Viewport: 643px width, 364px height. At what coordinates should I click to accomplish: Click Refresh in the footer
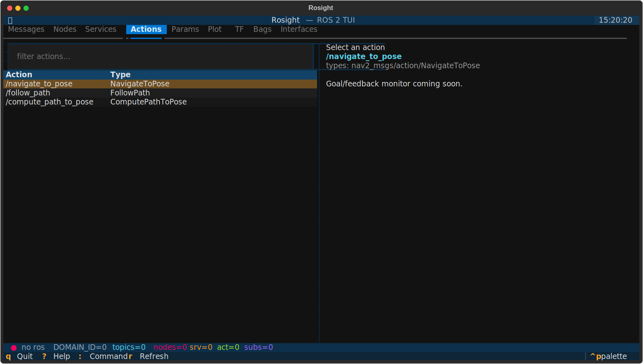[149, 356]
